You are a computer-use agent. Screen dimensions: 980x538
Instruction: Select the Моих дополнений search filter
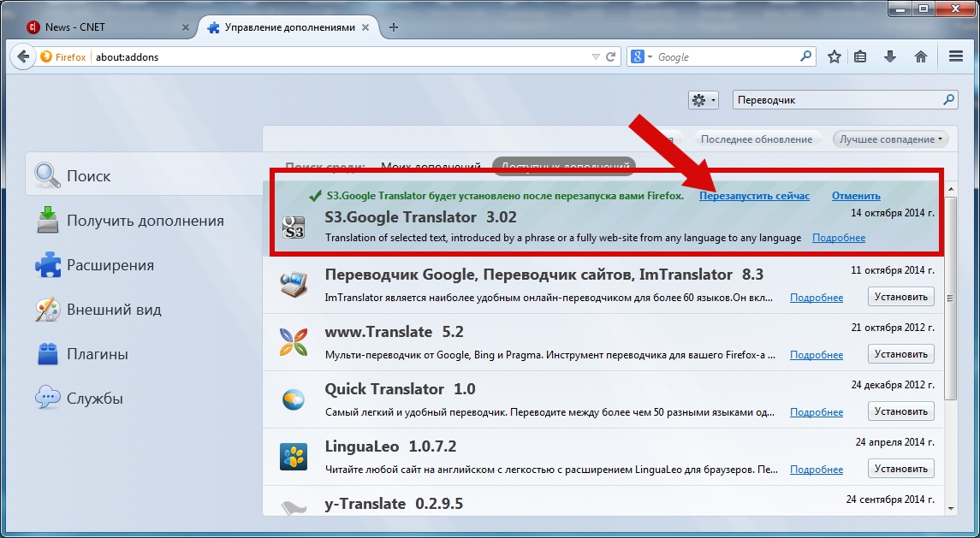coord(431,167)
